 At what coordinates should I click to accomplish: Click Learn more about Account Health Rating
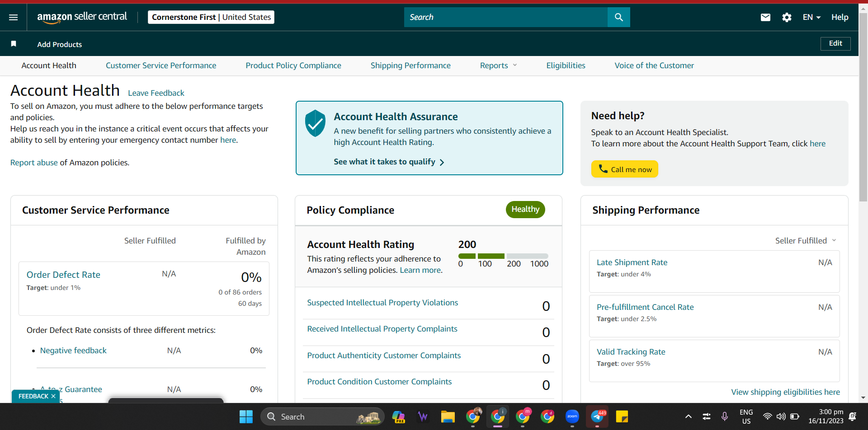(420, 270)
